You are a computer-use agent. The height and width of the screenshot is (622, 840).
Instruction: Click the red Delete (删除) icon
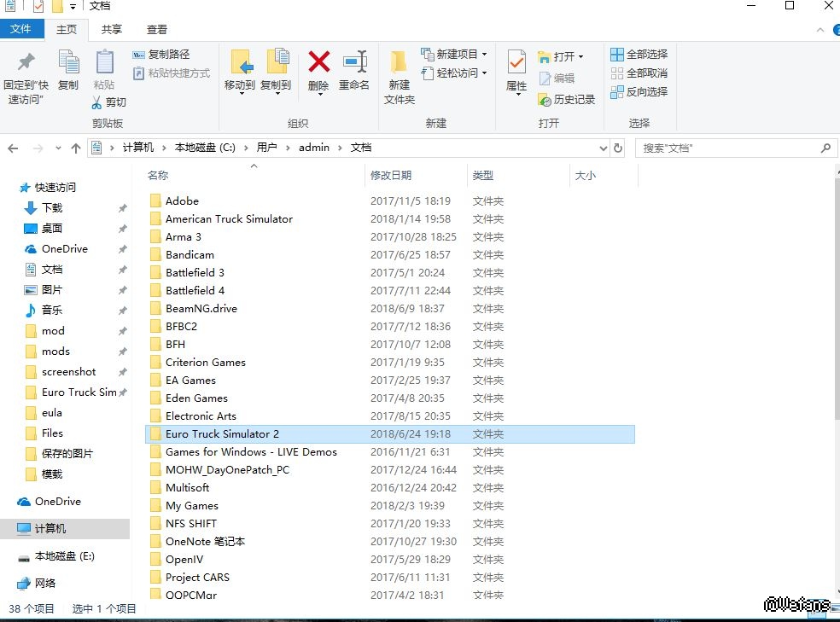pyautogui.click(x=318, y=62)
